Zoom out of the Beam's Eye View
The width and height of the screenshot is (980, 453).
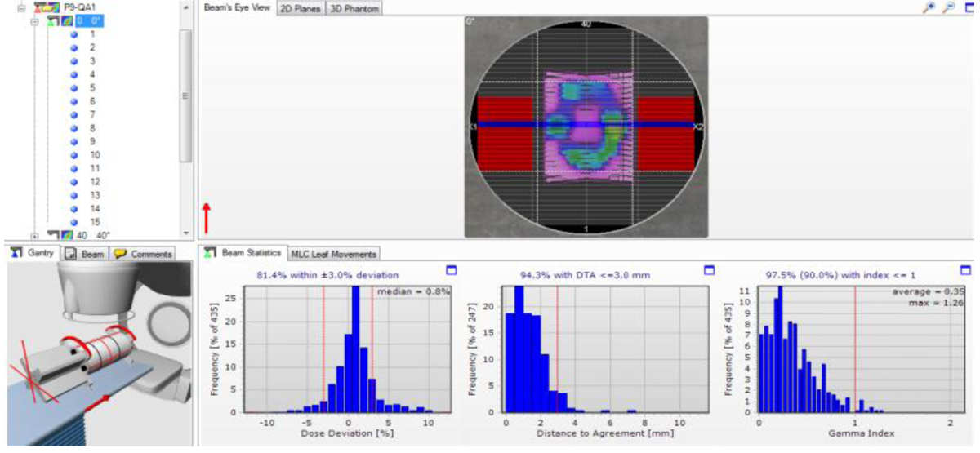point(948,7)
